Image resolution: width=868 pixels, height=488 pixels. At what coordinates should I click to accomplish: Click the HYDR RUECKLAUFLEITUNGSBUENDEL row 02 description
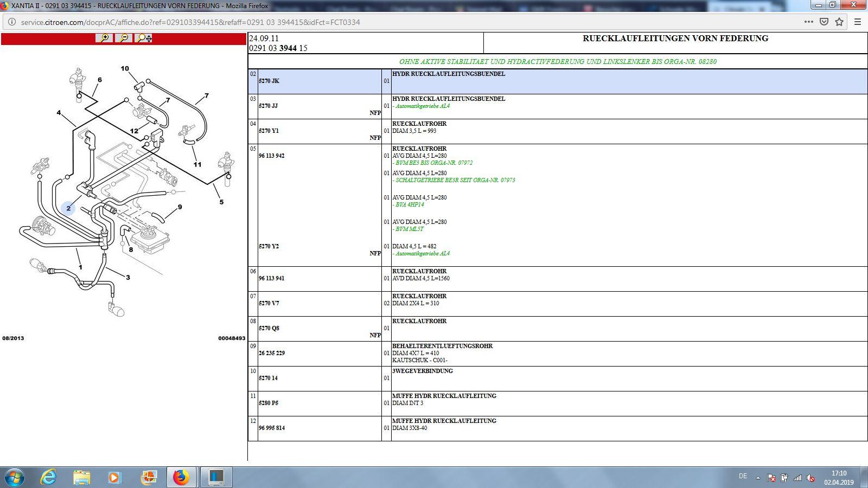coord(449,74)
